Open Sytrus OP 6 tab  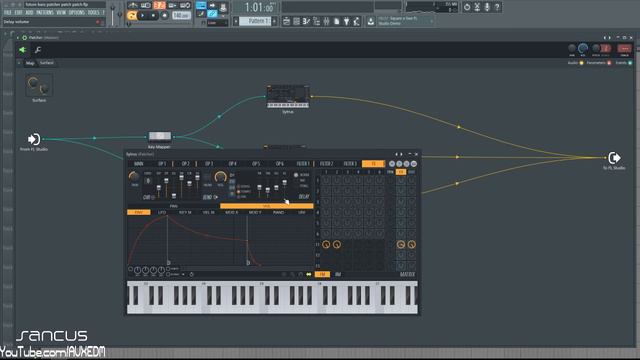tap(280, 164)
